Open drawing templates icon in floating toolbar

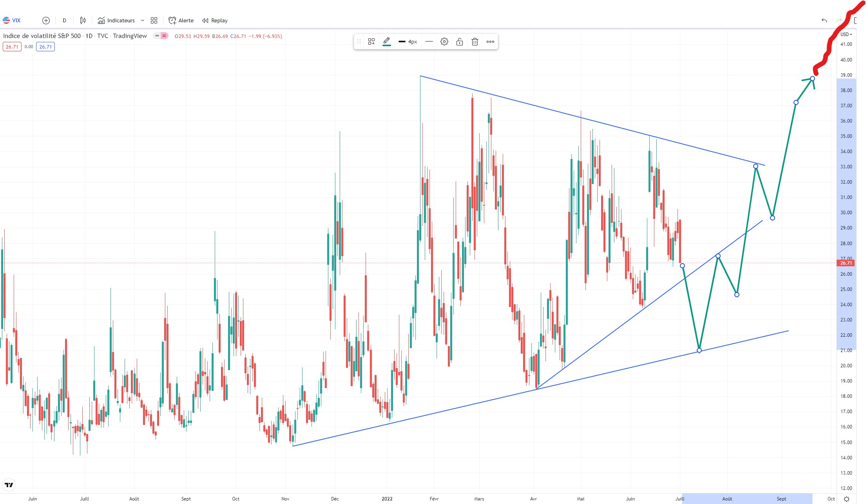click(x=371, y=42)
